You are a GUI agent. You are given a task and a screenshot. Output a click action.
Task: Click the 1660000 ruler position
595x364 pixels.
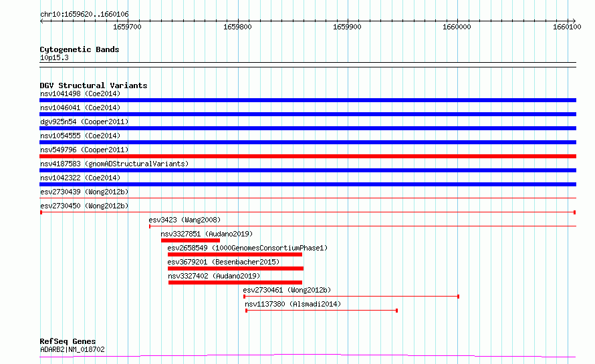tap(457, 27)
